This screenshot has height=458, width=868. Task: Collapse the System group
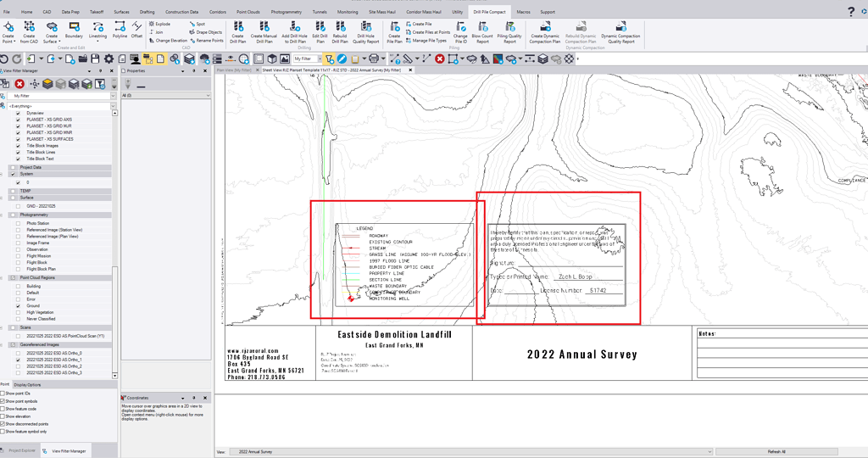coord(2,174)
